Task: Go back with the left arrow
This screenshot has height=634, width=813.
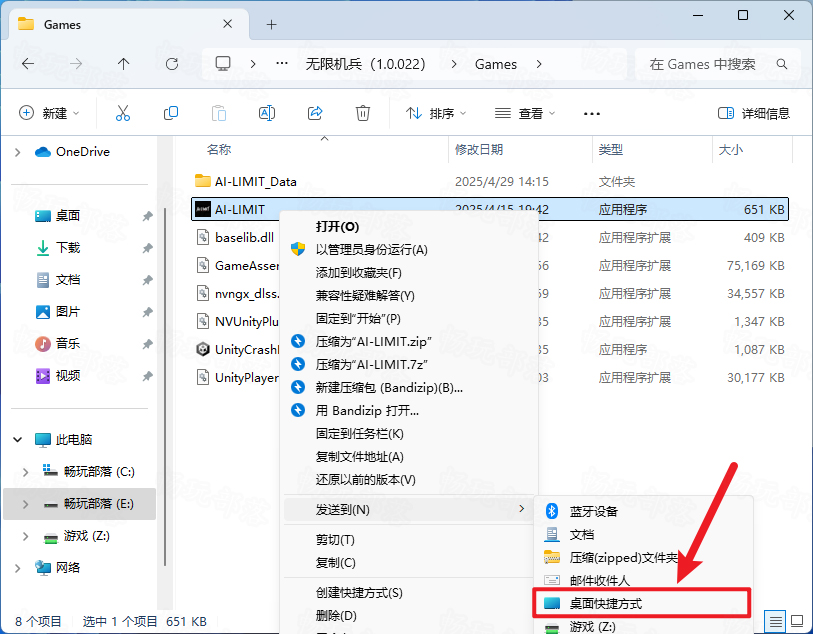Action: (28, 64)
